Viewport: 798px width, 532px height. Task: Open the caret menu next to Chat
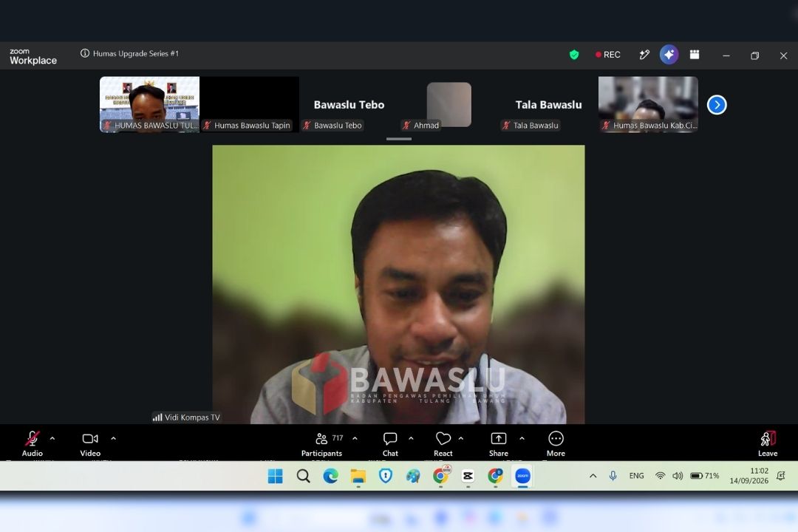click(x=411, y=438)
